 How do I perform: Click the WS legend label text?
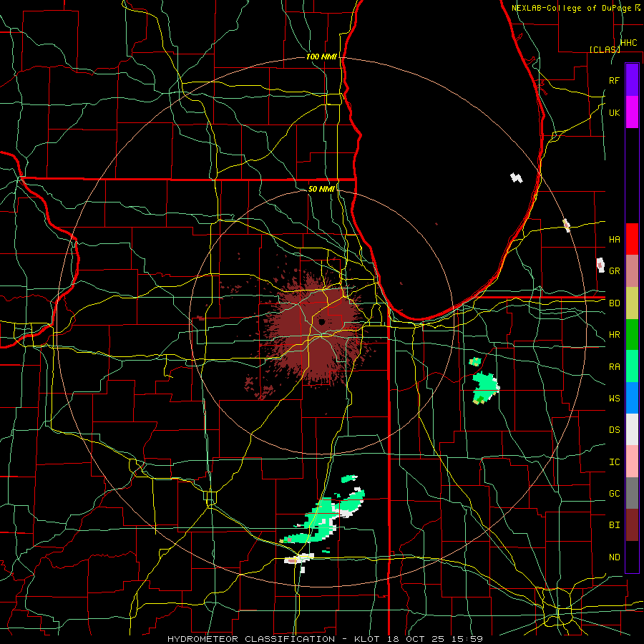point(615,398)
